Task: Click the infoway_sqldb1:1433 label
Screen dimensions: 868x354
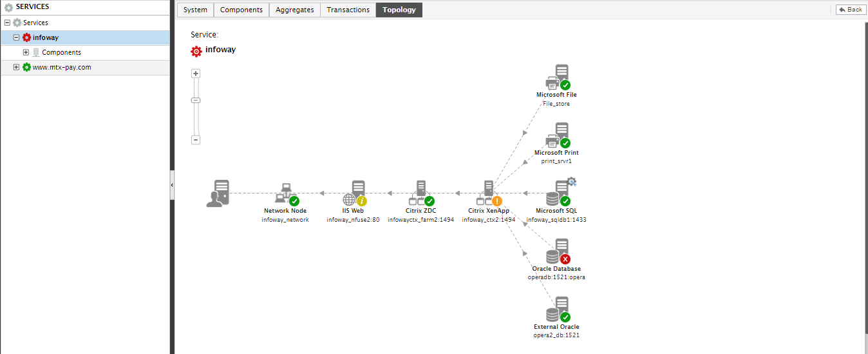Action: point(556,219)
